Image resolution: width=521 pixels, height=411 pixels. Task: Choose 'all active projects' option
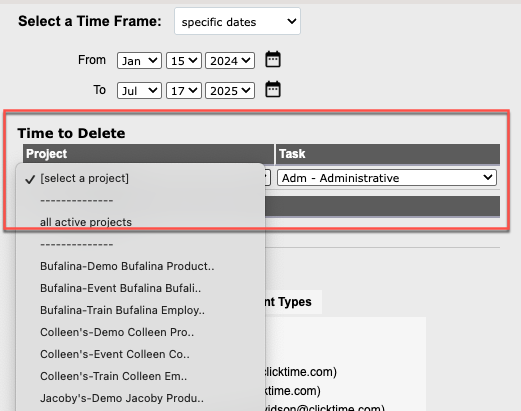click(x=140, y=222)
